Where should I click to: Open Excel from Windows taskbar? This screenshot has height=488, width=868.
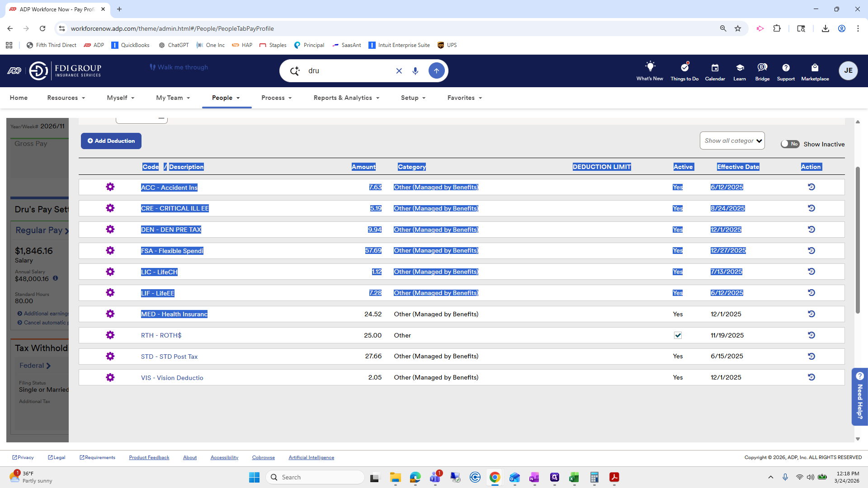click(x=574, y=478)
